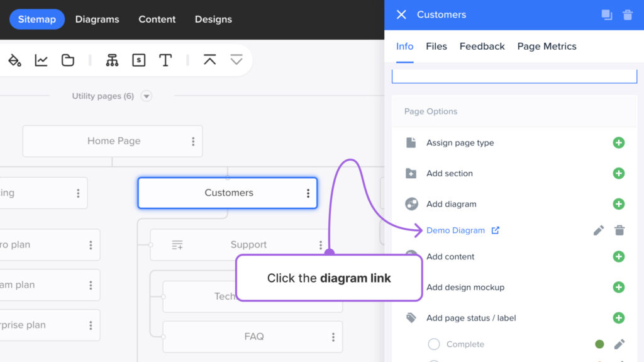This screenshot has height=362, width=644.
Task: Click the Add content label
Action: (450, 257)
